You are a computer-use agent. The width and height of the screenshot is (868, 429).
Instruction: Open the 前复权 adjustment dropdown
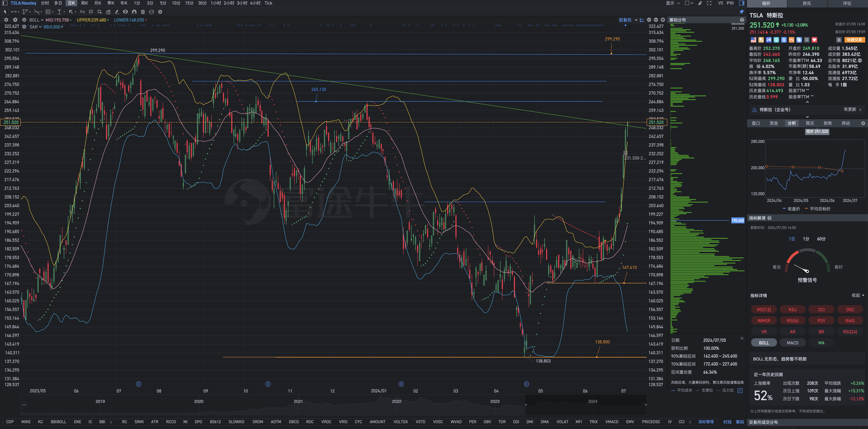click(628, 20)
